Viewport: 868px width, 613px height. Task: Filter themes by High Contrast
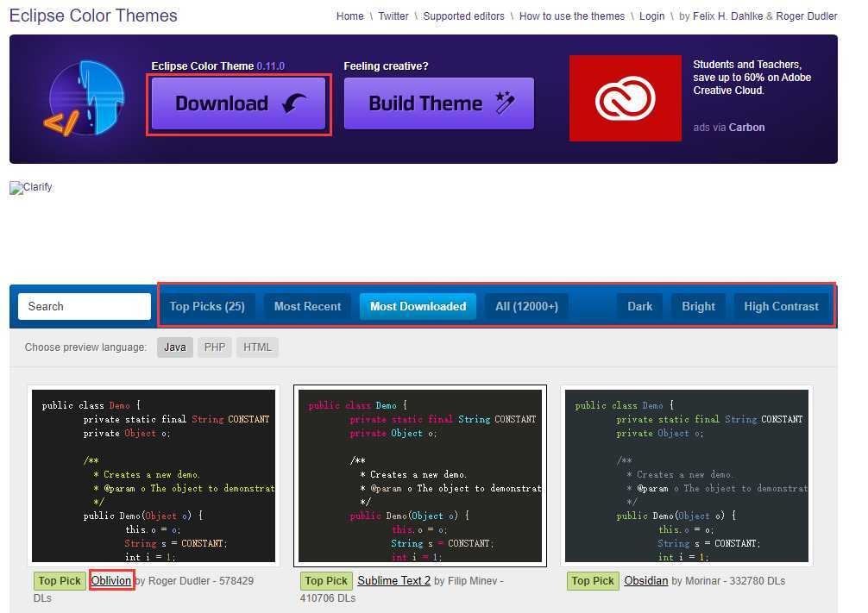click(x=781, y=307)
